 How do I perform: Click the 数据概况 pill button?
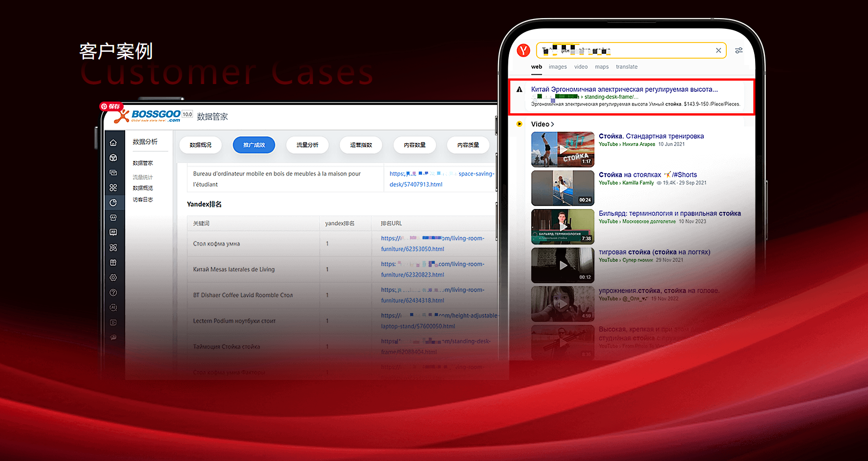[200, 145]
